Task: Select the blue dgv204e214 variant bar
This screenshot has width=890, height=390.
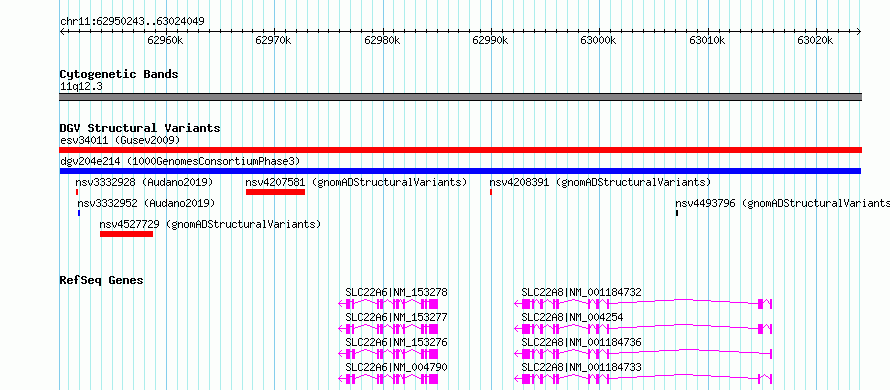Action: [460, 171]
